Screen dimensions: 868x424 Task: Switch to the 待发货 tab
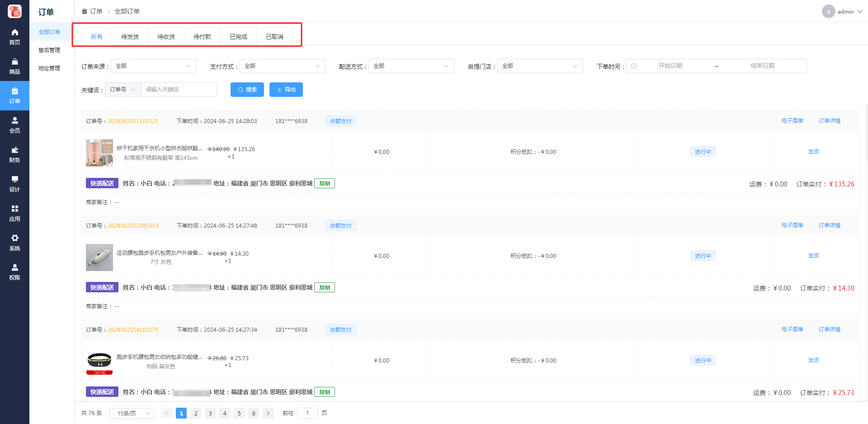pos(130,37)
